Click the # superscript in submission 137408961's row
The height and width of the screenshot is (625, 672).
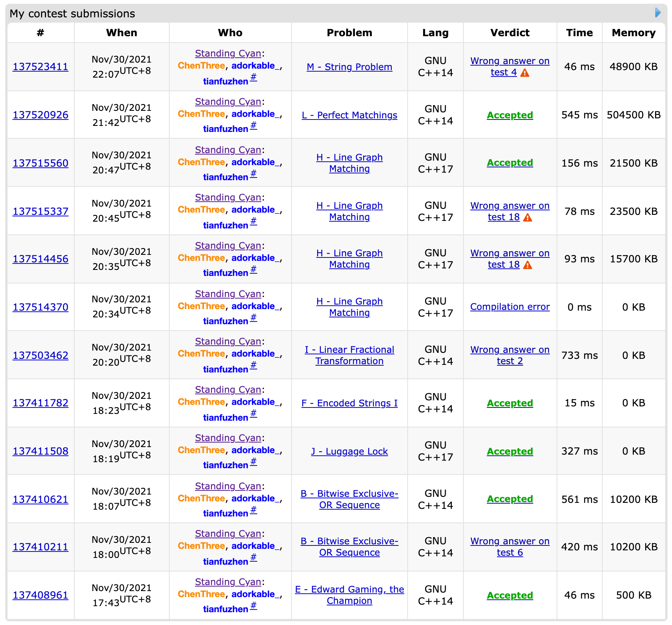coord(253,605)
